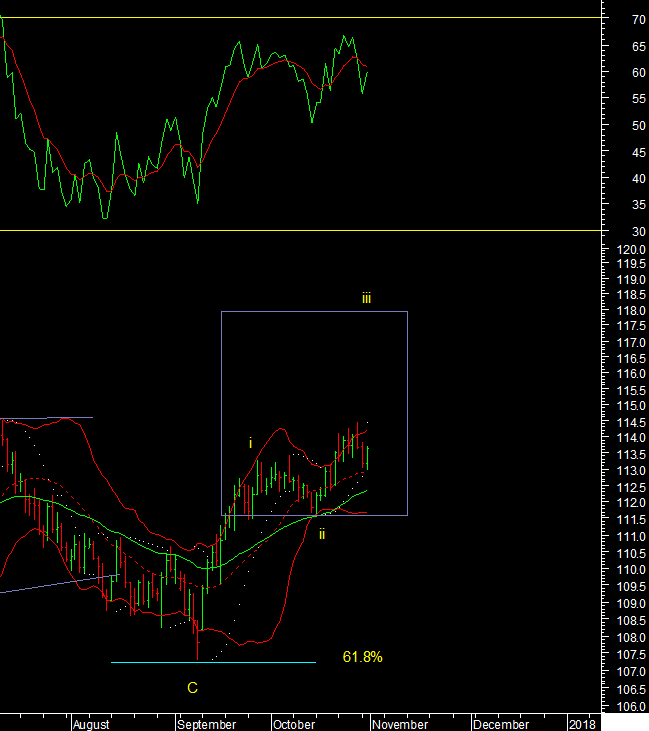Click the 120.0 price level on the scale
Viewport: 649px width, 731px height.
[x=631, y=249]
